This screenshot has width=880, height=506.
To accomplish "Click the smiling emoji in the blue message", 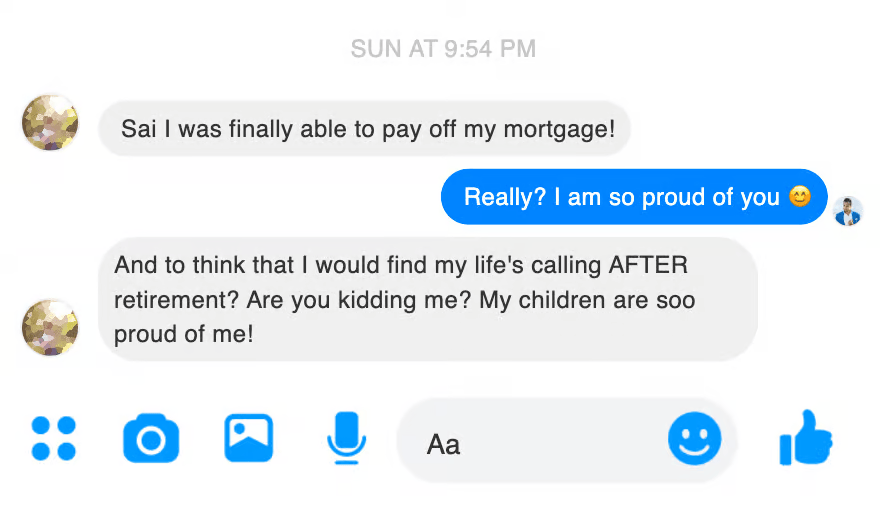I will pyautogui.click(x=799, y=197).
